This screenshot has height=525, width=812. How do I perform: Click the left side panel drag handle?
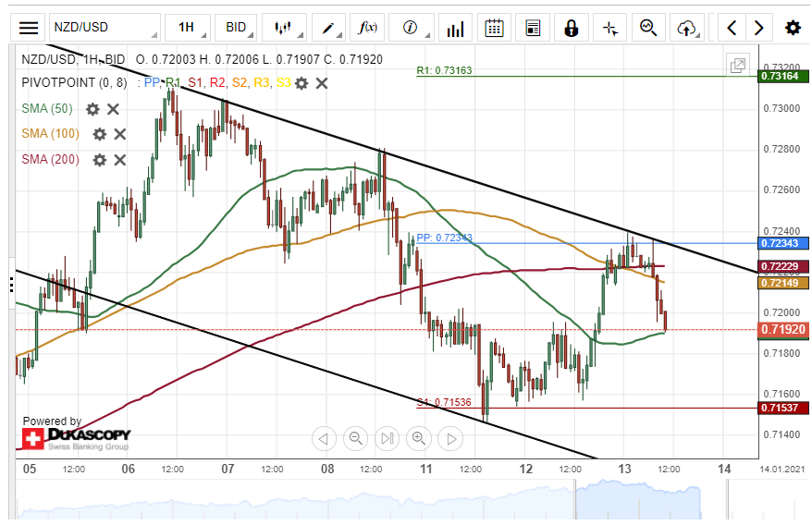[x=11, y=285]
